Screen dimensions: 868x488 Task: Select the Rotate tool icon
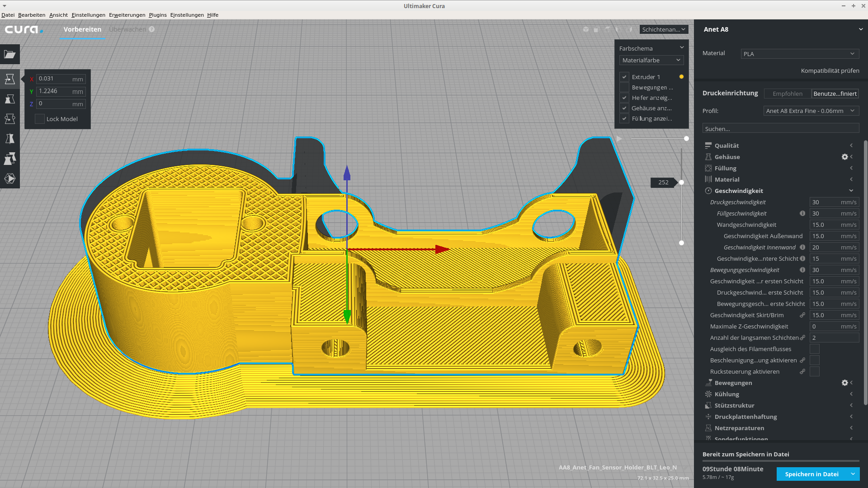click(x=9, y=119)
